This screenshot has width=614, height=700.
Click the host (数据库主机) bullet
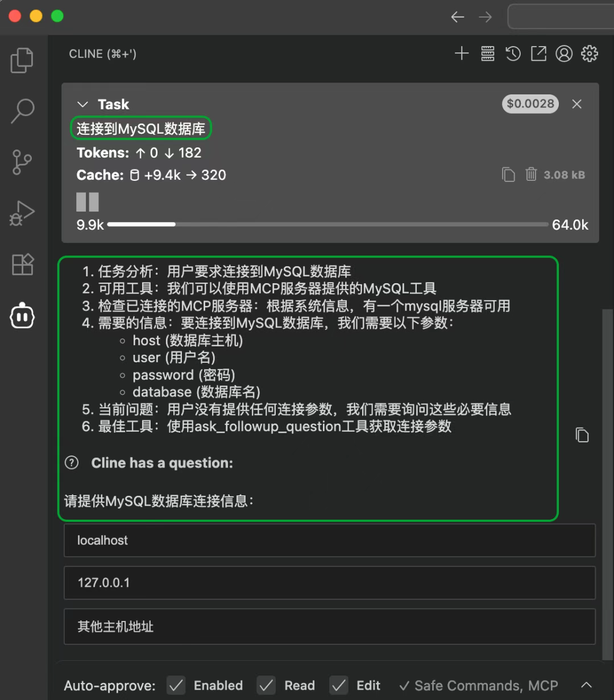click(188, 340)
